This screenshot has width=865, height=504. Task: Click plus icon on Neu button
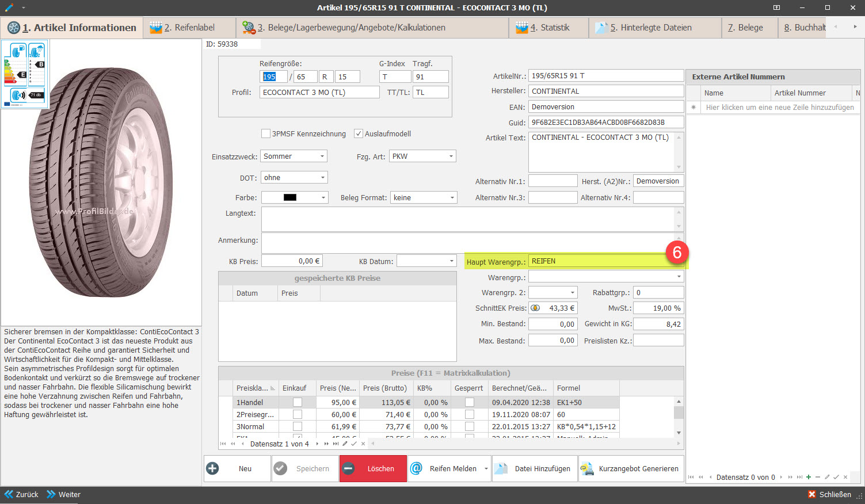click(x=212, y=468)
